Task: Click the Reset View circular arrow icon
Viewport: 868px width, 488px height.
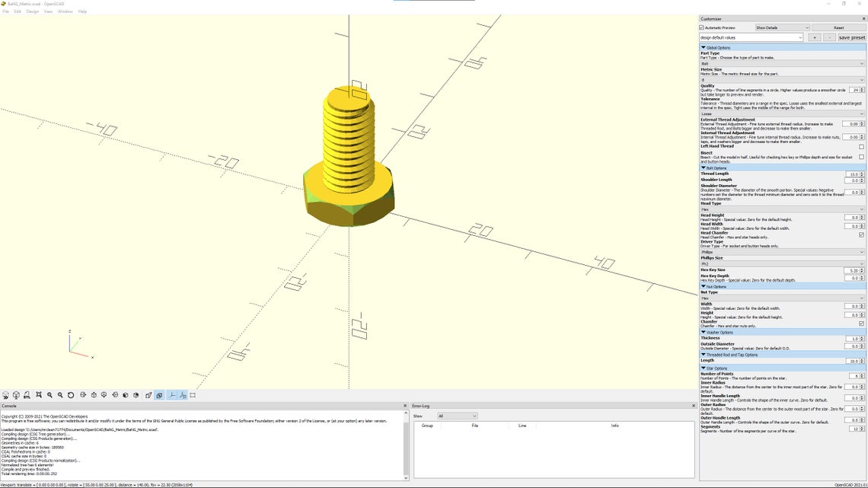Action: coord(71,396)
